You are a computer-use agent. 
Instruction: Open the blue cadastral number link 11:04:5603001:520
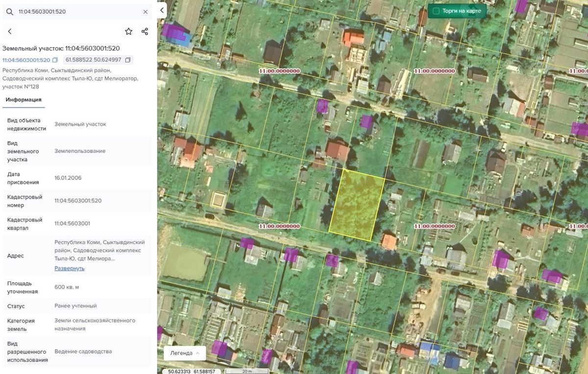click(x=26, y=60)
